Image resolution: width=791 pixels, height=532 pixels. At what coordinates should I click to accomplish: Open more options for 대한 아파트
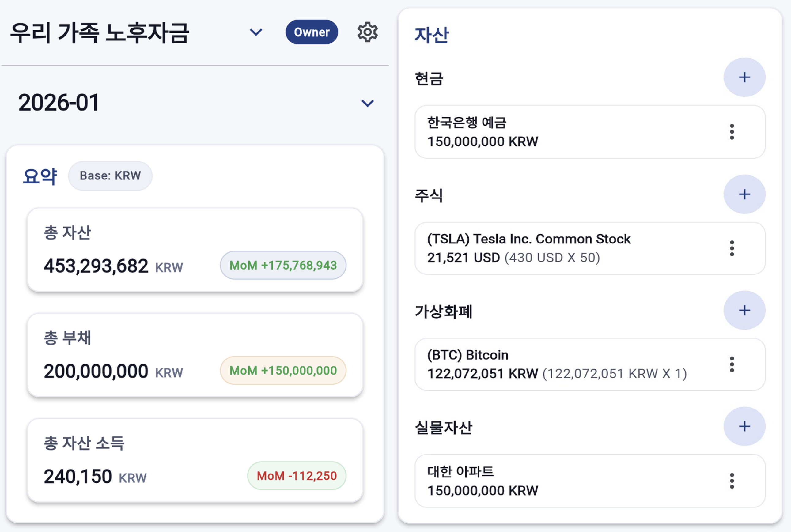tap(732, 481)
